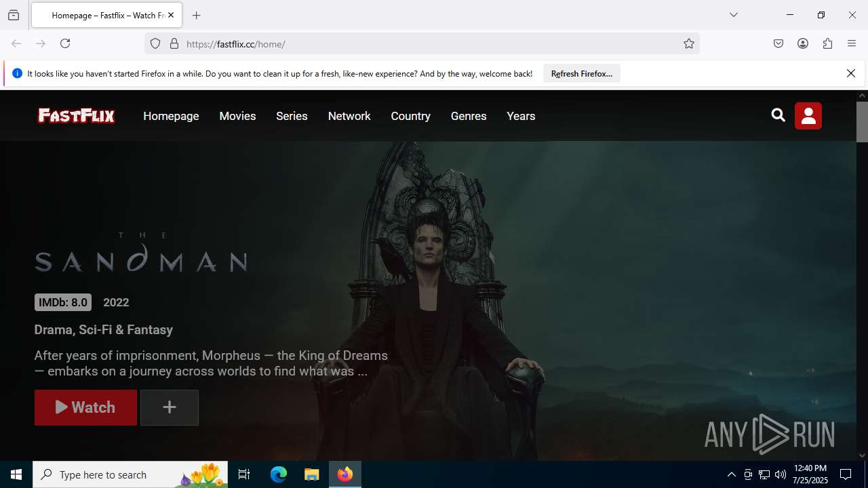The image size is (868, 488).
Task: Click the FastFlix logo
Action: tap(76, 116)
